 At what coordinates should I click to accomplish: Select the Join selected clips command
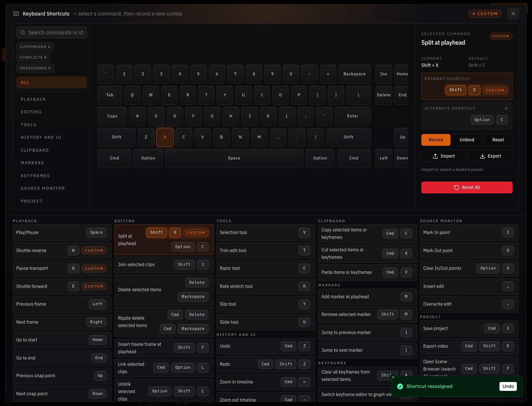[164, 265]
